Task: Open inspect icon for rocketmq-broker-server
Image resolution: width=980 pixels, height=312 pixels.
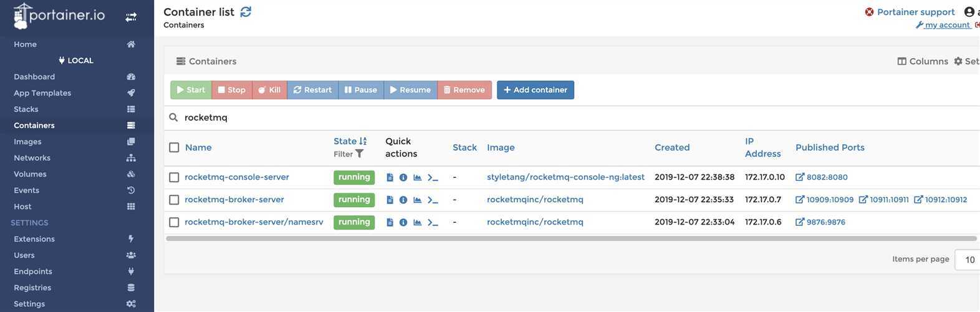Action: pos(403,200)
